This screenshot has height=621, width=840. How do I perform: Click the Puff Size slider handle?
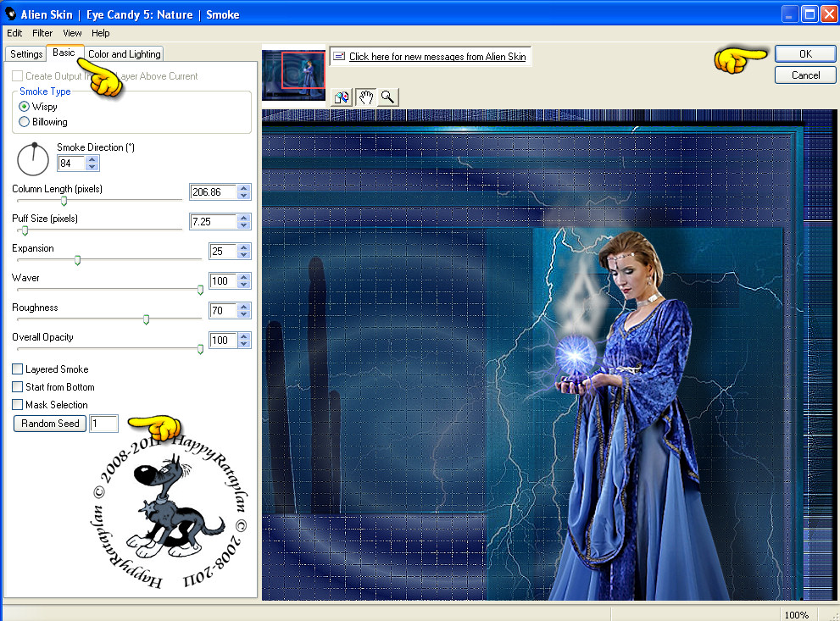tap(25, 230)
